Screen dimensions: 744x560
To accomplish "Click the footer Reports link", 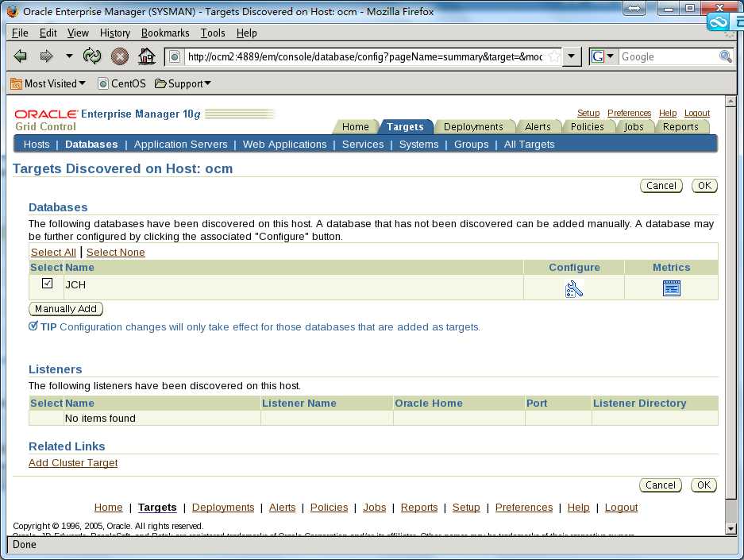I will coord(419,508).
